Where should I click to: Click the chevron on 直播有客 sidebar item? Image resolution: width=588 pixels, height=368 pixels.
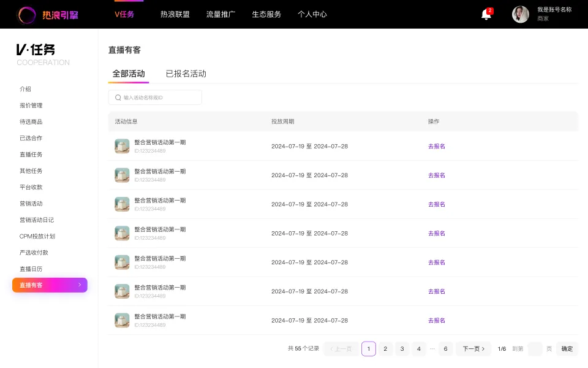(x=80, y=285)
